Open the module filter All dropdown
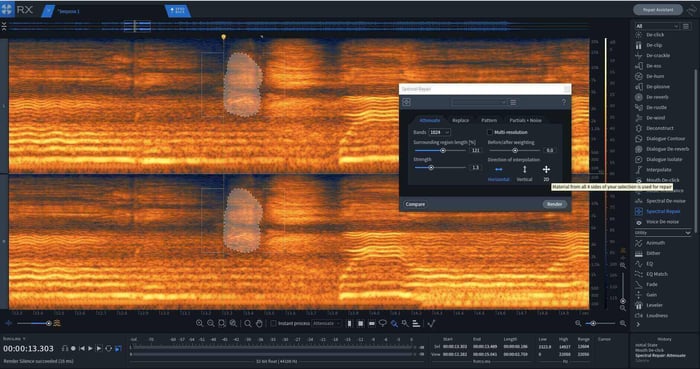Screen dimensions: 700x369 [656, 26]
